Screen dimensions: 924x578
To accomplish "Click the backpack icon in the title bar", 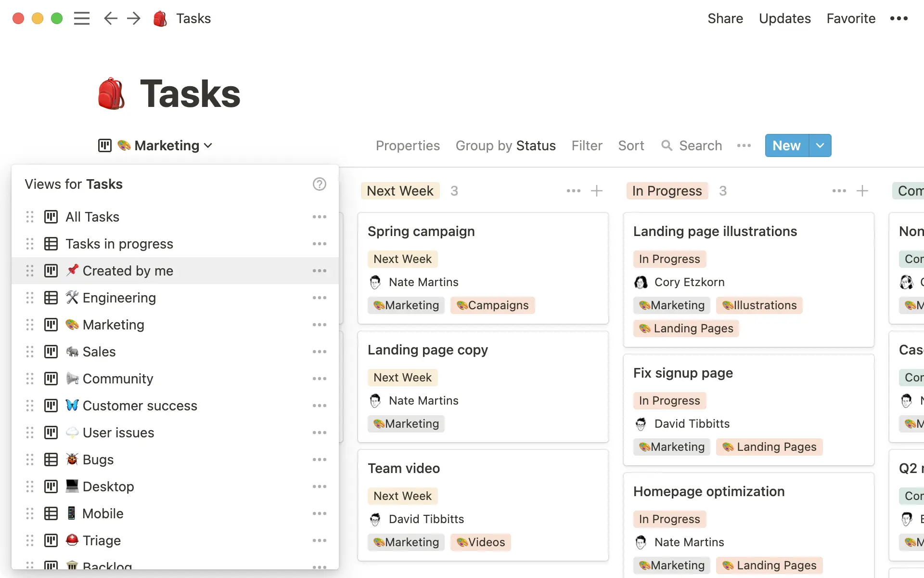I will [x=160, y=18].
